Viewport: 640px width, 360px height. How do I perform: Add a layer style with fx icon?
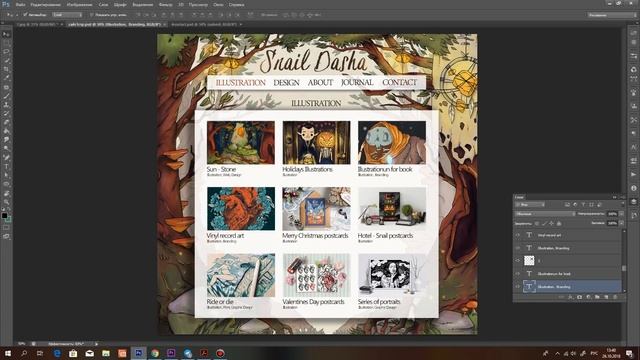[571, 297]
